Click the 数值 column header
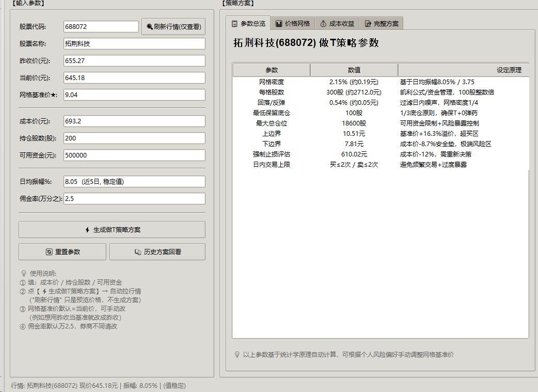This screenshot has height=392, width=538. pyautogui.click(x=354, y=70)
